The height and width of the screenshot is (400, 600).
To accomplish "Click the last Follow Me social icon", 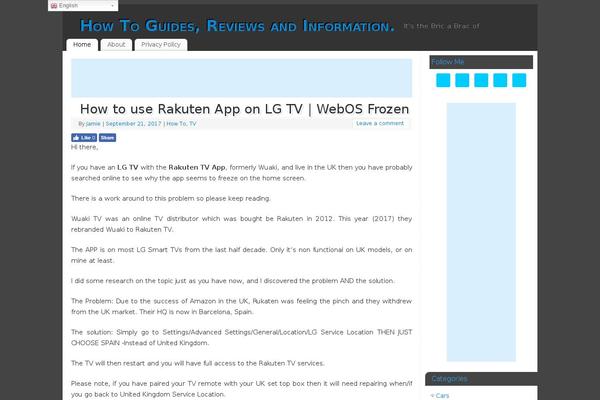I will point(519,80).
